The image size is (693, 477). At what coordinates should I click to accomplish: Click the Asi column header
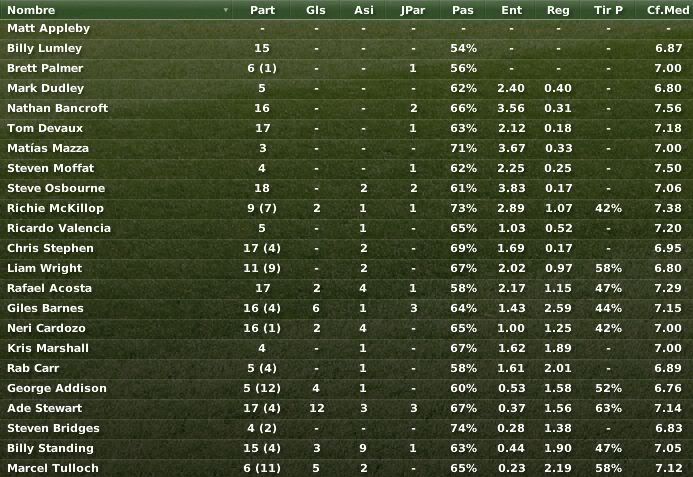tap(363, 10)
